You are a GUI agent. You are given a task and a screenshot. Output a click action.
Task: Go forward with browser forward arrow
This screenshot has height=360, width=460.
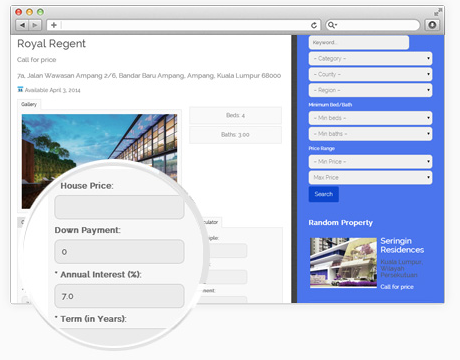pyautogui.click(x=35, y=25)
